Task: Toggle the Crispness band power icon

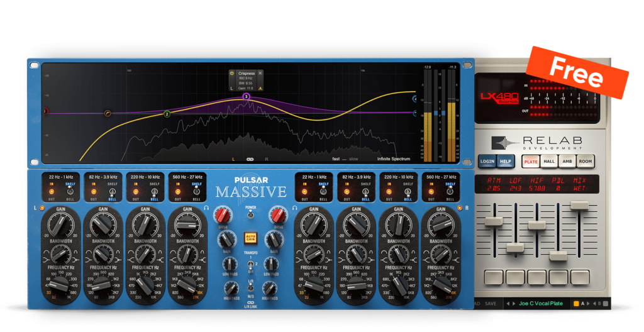Action: point(232,74)
